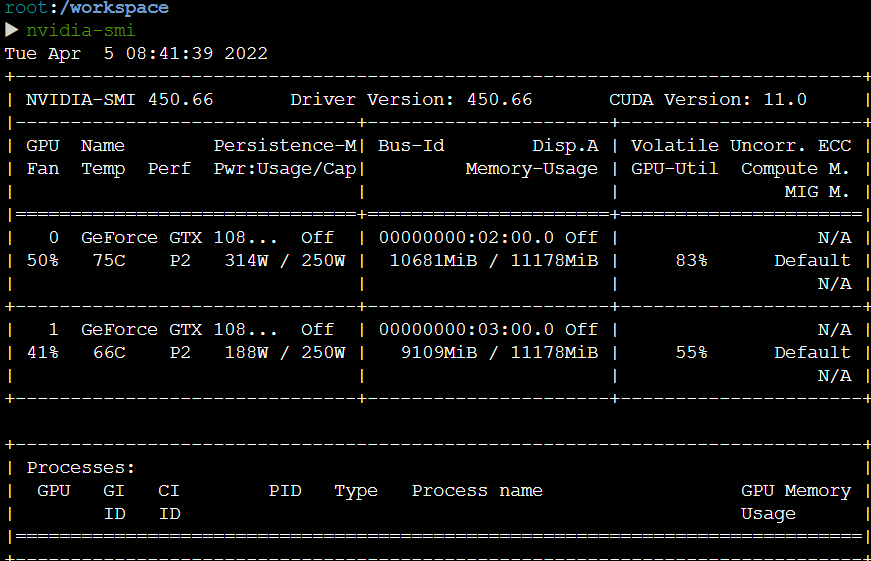The image size is (871, 561).
Task: Click the Name column header
Action: [x=103, y=146]
